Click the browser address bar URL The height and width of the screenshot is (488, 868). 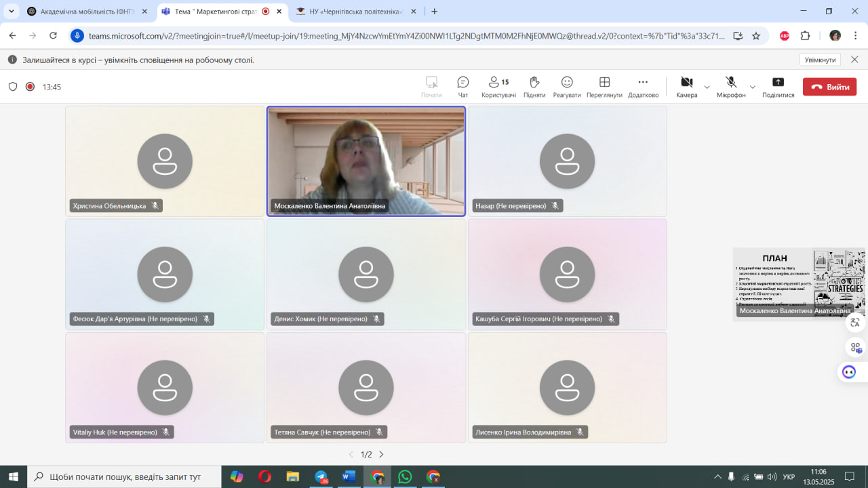[x=407, y=36]
